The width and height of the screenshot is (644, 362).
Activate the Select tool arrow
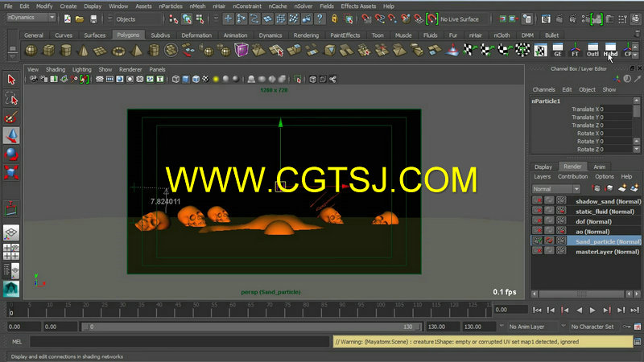[x=11, y=79]
